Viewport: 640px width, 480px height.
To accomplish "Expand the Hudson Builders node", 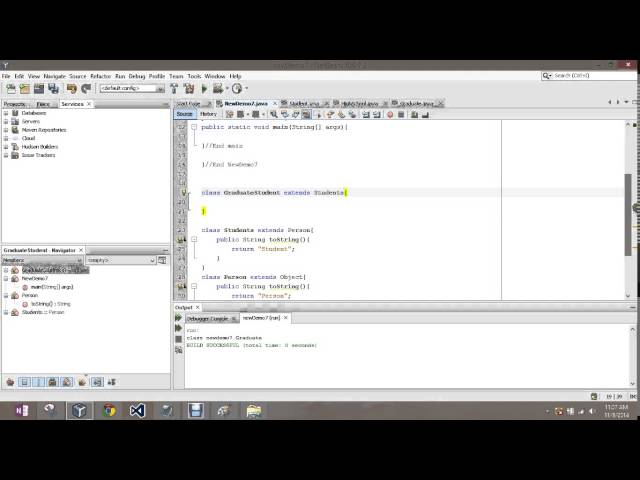I will click(x=6, y=147).
